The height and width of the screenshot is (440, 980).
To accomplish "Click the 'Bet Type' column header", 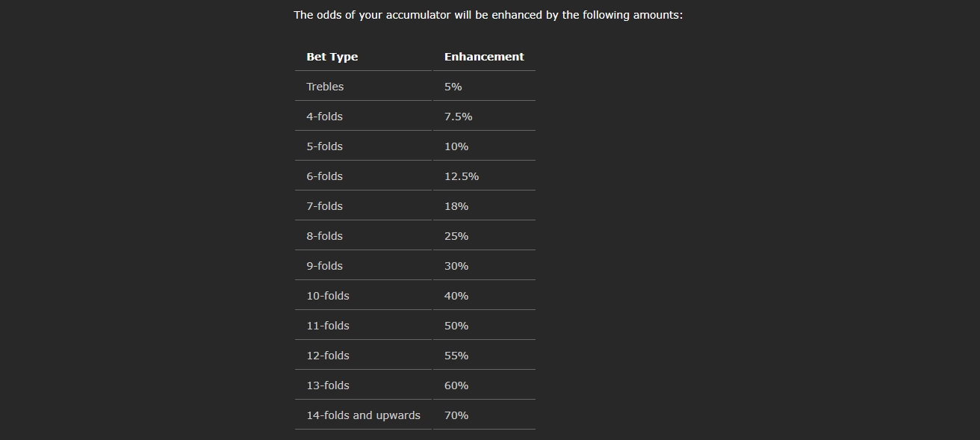I will (x=363, y=57).
